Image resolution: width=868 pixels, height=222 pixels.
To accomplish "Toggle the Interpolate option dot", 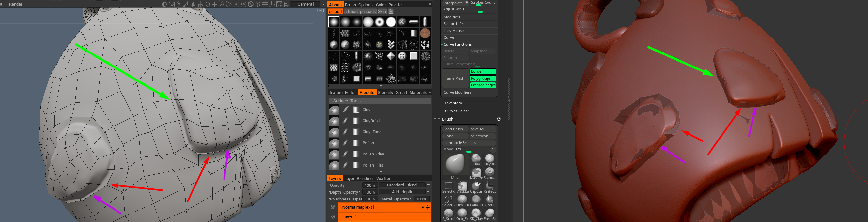I will click(467, 2).
